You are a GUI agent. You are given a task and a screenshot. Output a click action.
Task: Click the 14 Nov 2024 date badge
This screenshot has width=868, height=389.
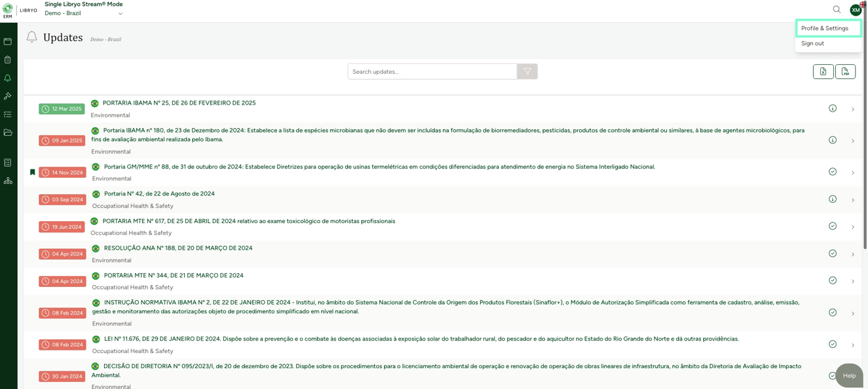coord(62,172)
